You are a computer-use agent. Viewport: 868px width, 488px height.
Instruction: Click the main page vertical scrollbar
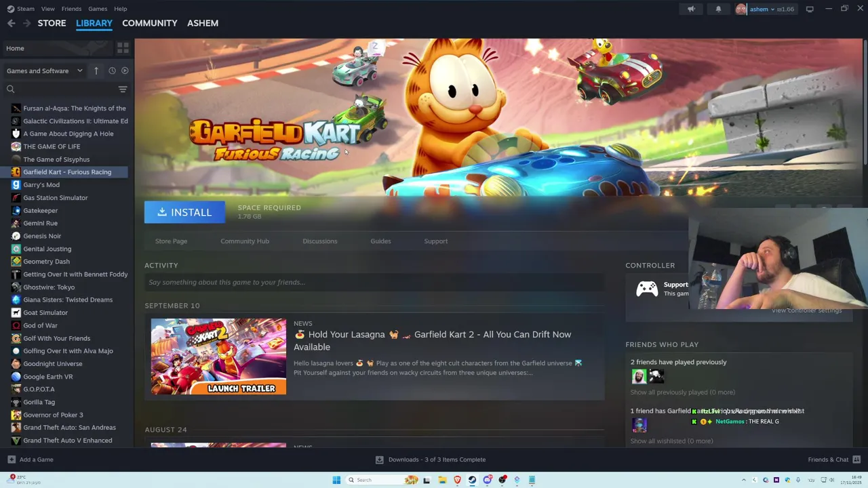coord(865,102)
